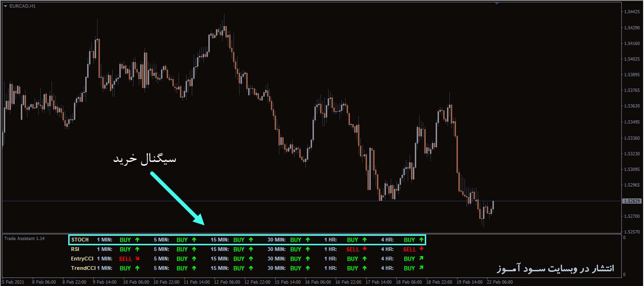Click the 12 Feb 06:00 time axis label

click(x=228, y=282)
